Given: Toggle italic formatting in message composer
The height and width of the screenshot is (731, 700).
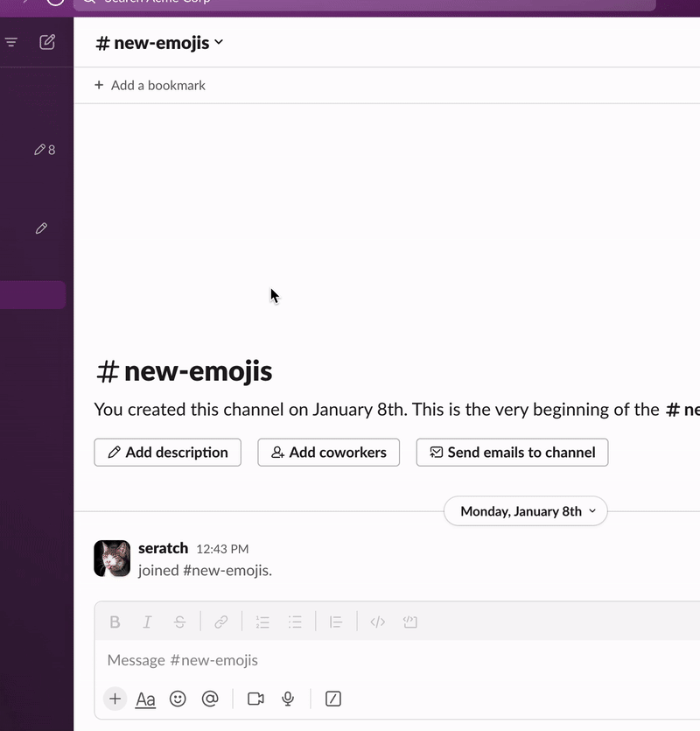Looking at the screenshot, I should point(147,622).
